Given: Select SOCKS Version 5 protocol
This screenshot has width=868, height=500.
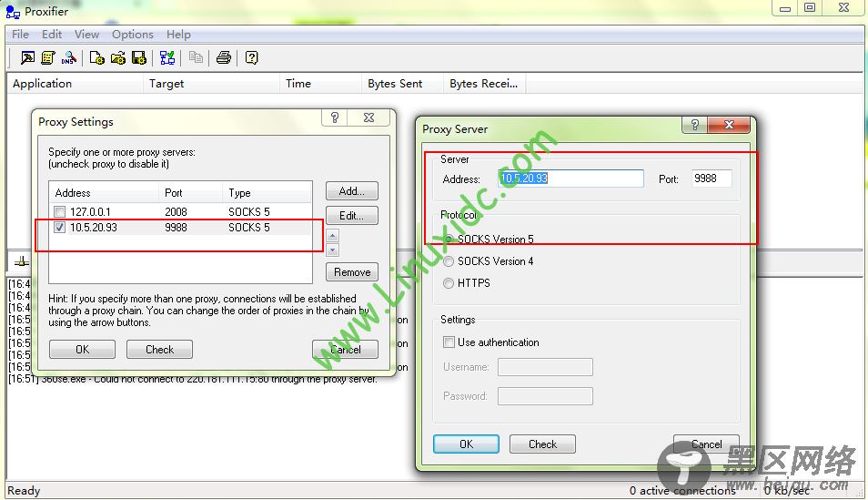Looking at the screenshot, I should (449, 239).
